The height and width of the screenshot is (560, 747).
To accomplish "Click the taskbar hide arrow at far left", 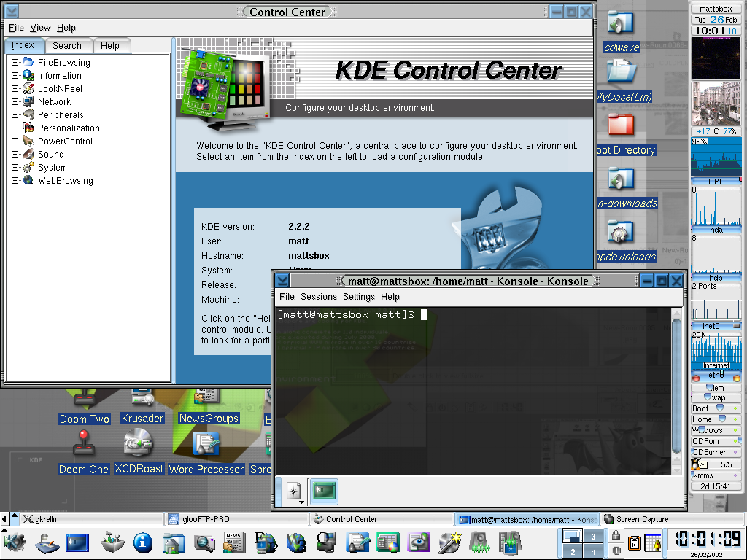I will click(x=4, y=519).
